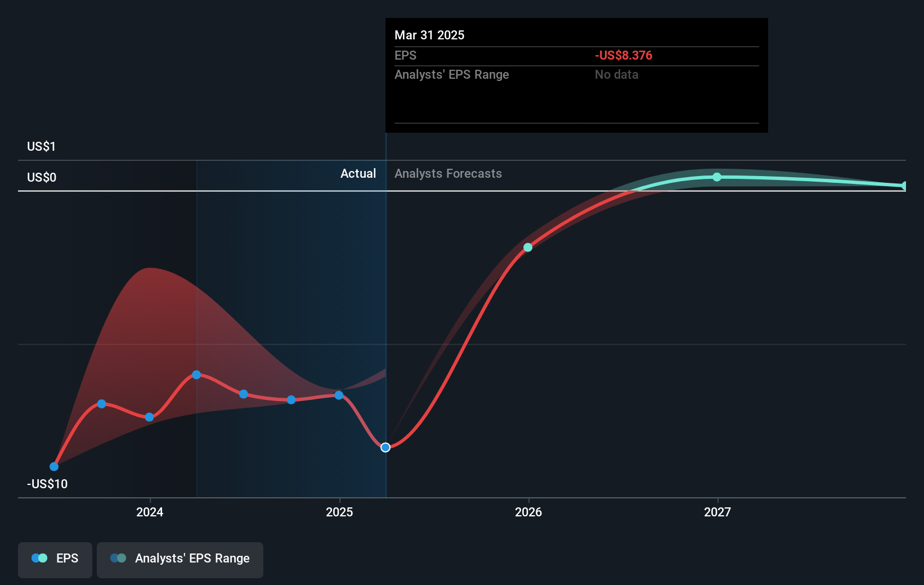Click the highest actual EPS point in early 2024
Screen dimensions: 924x585
tap(196, 375)
